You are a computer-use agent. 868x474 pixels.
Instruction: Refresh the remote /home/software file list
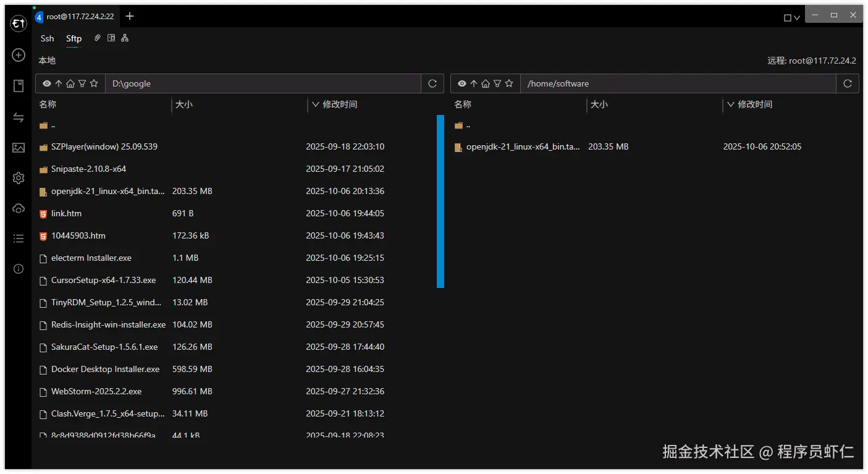click(848, 83)
